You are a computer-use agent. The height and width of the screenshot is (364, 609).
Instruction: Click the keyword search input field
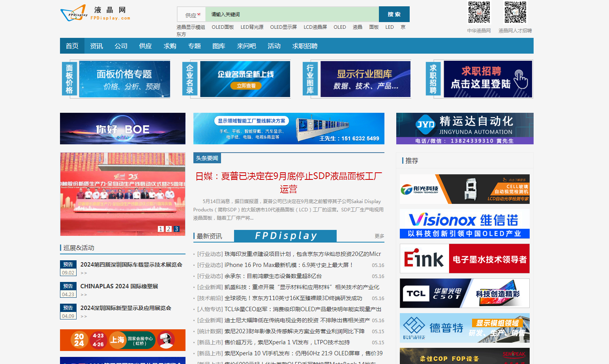click(x=292, y=14)
